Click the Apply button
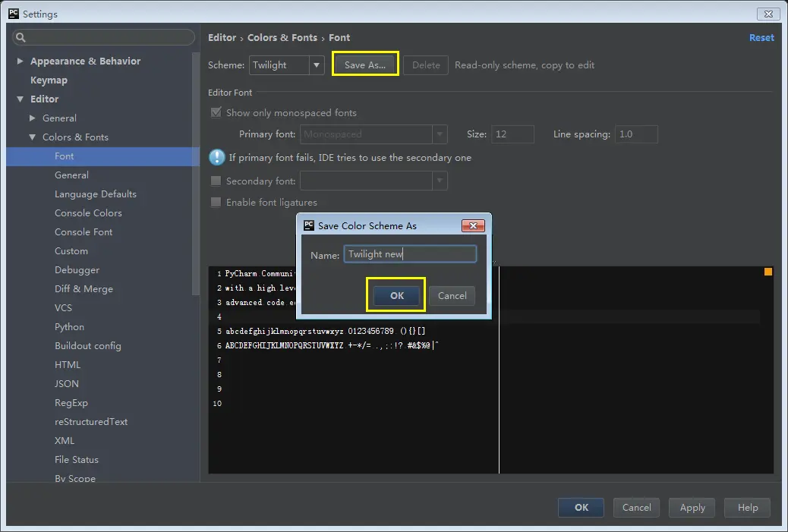Image resolution: width=788 pixels, height=532 pixels. (692, 508)
